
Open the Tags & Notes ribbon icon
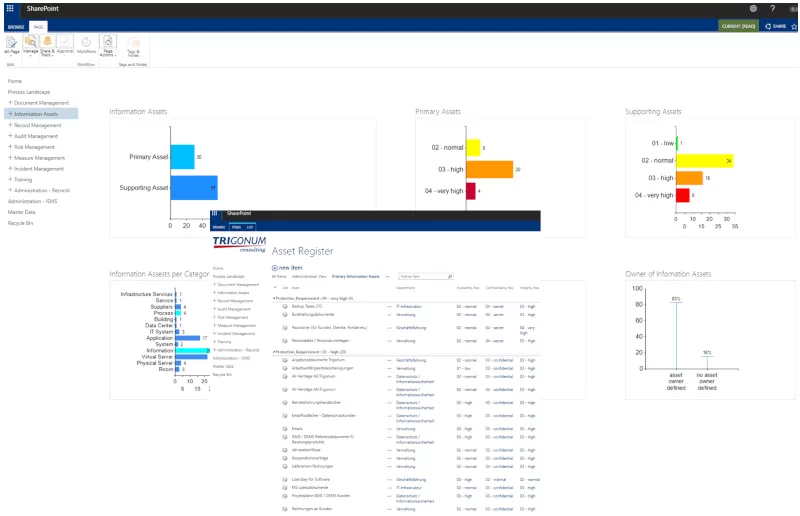click(x=134, y=42)
